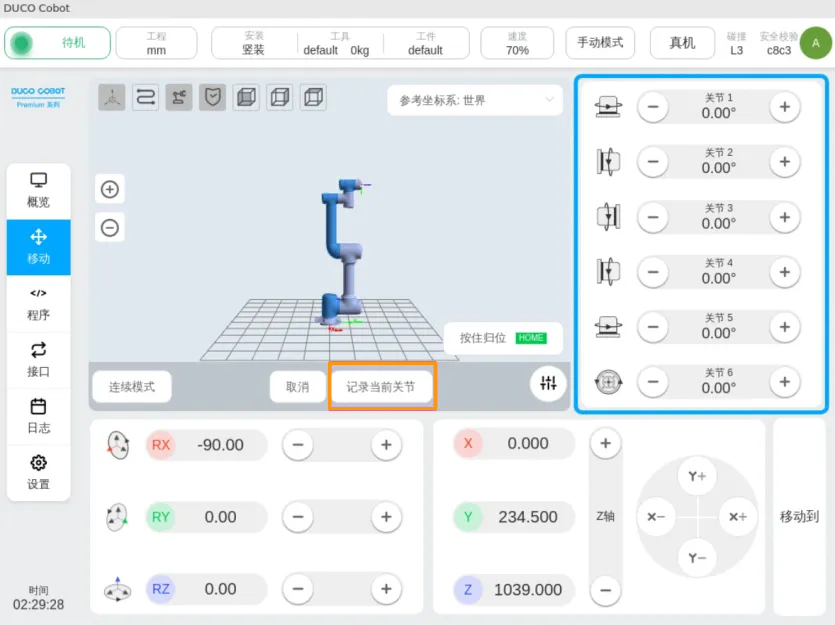This screenshot has width=835, height=625.
Task: Hold the 按住归位 HOME button
Action: 503,338
